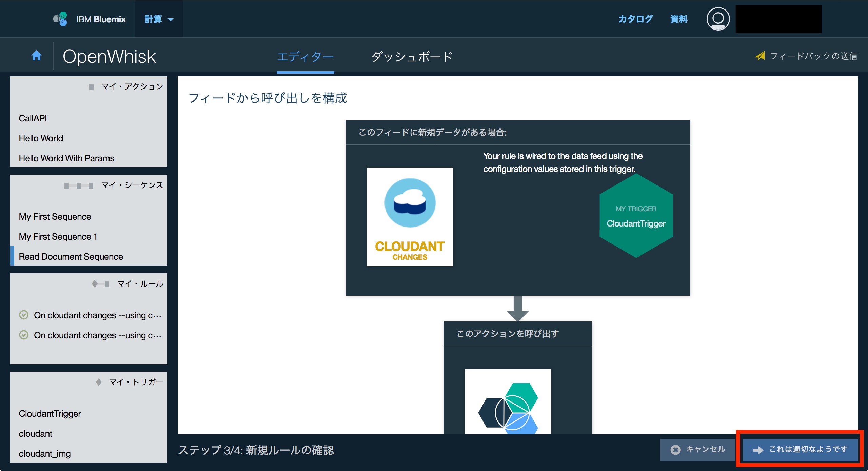The image size is (868, 471).
Task: Click the OpenWhisk title
Action: point(109,56)
